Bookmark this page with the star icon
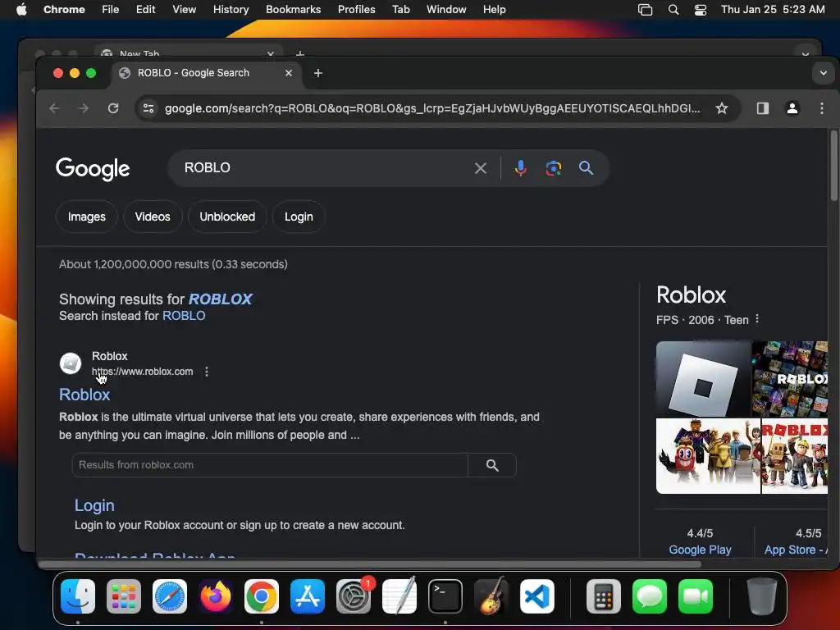840x630 pixels. tap(722, 108)
